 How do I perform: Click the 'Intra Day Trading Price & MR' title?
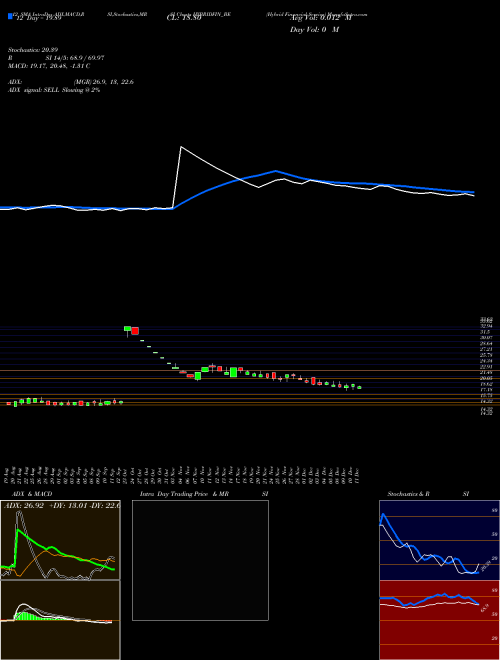184,494
